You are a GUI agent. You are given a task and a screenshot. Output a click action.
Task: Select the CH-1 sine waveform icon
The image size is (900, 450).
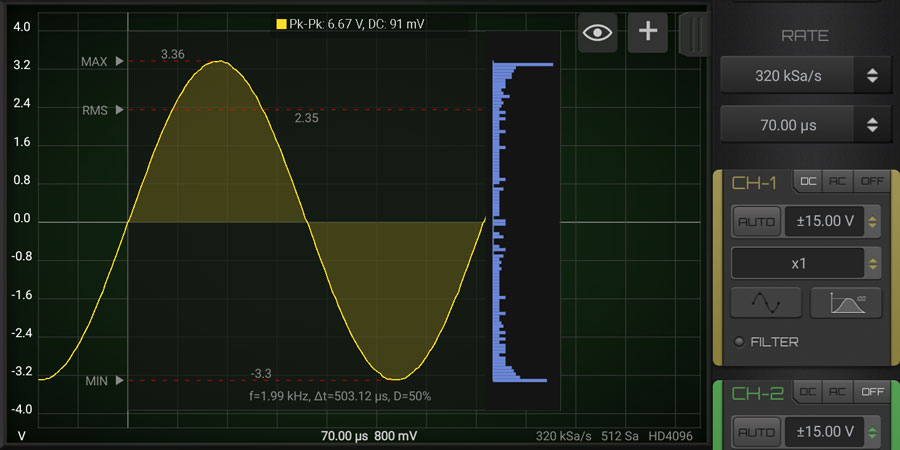click(766, 302)
